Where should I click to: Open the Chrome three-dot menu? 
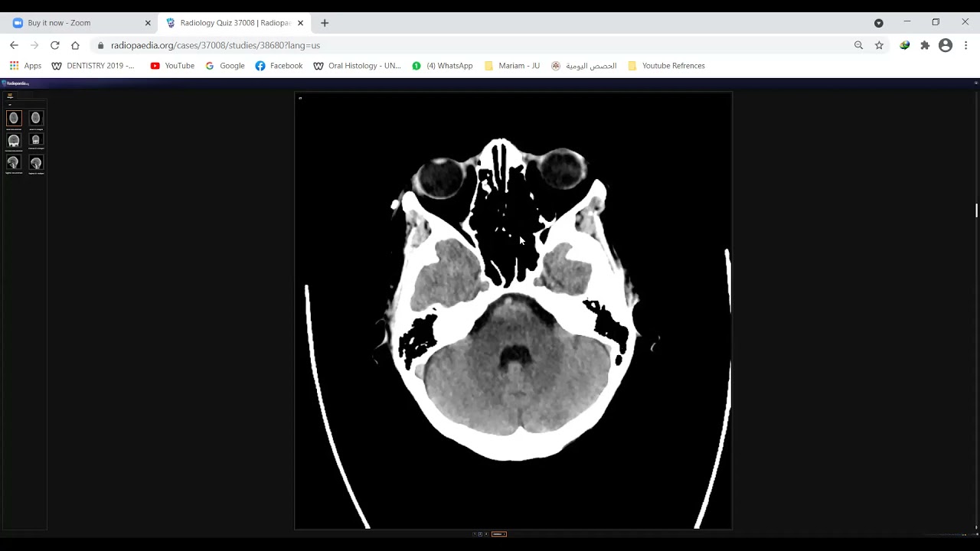[x=966, y=45]
